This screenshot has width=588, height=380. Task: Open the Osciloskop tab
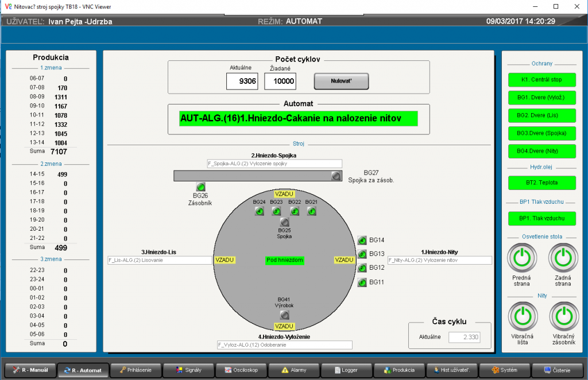[242, 370]
